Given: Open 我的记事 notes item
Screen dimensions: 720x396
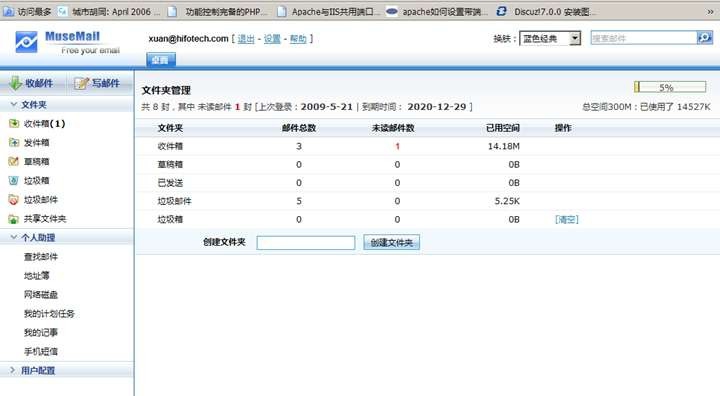Looking at the screenshot, I should 41,332.
